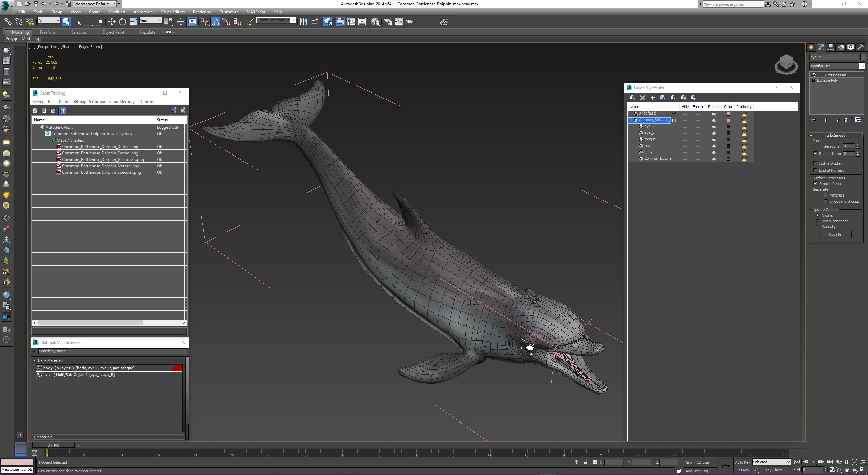Click the Select and Link tool
Image resolution: width=868 pixels, height=475 pixels.
(x=7, y=22)
